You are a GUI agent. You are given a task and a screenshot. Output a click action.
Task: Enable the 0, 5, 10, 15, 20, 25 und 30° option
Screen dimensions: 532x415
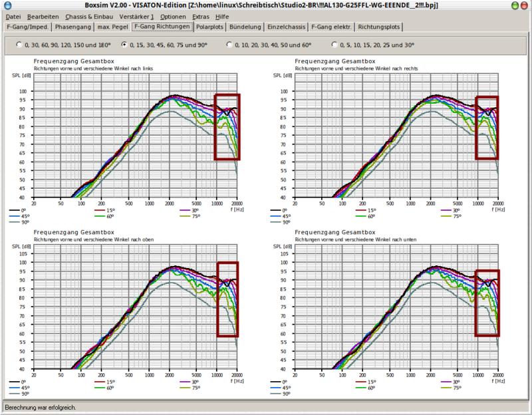tap(334, 45)
